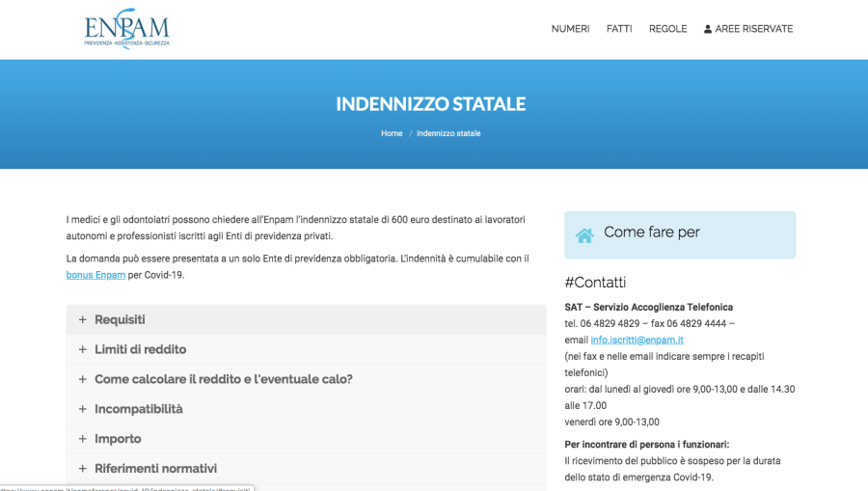Go to Home in the breadcrumb
Screen dimensions: 868x491
(x=392, y=133)
